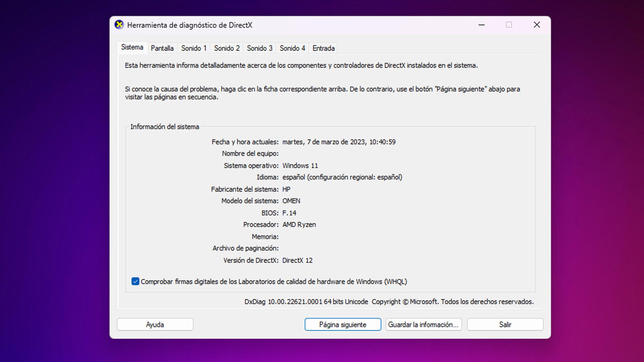Click the disabled maximize window icon
This screenshot has height=362, width=644.
[x=509, y=25]
